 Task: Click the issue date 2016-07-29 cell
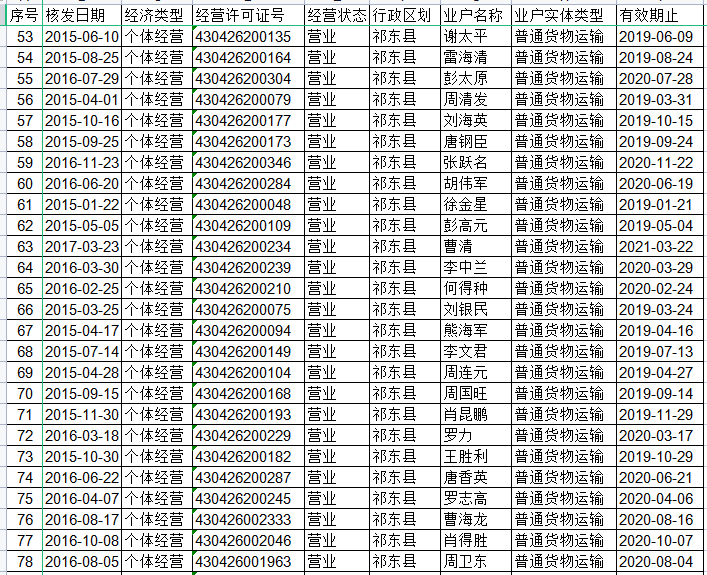point(81,78)
